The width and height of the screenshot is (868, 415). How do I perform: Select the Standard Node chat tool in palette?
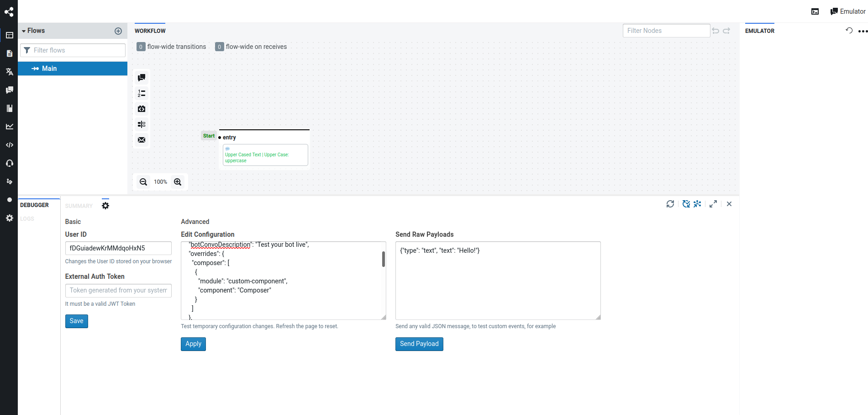(x=142, y=77)
